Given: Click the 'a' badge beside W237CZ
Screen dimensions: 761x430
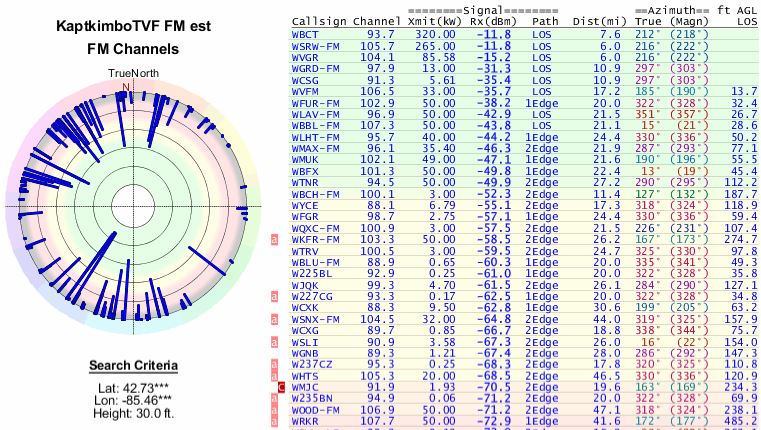Looking at the screenshot, I should tap(274, 363).
